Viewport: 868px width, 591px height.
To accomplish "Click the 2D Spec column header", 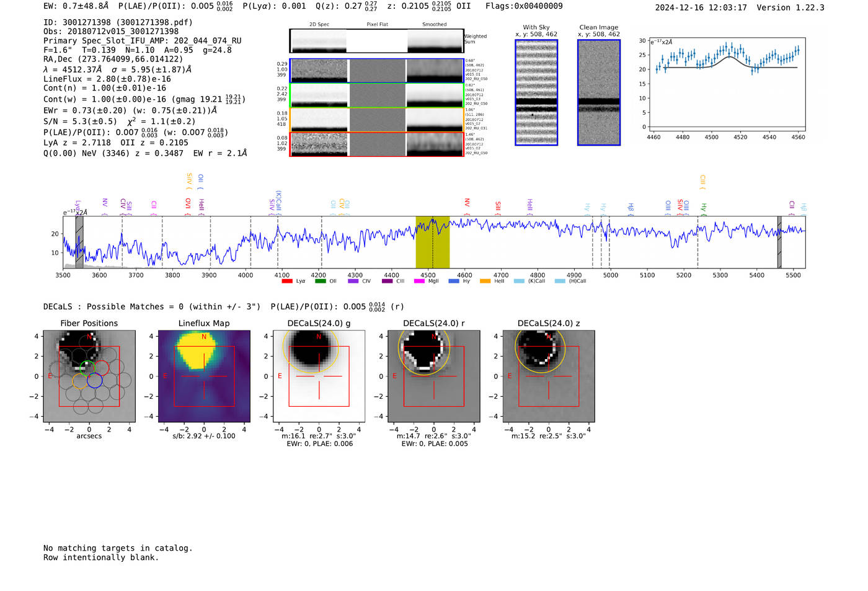I will point(319,24).
